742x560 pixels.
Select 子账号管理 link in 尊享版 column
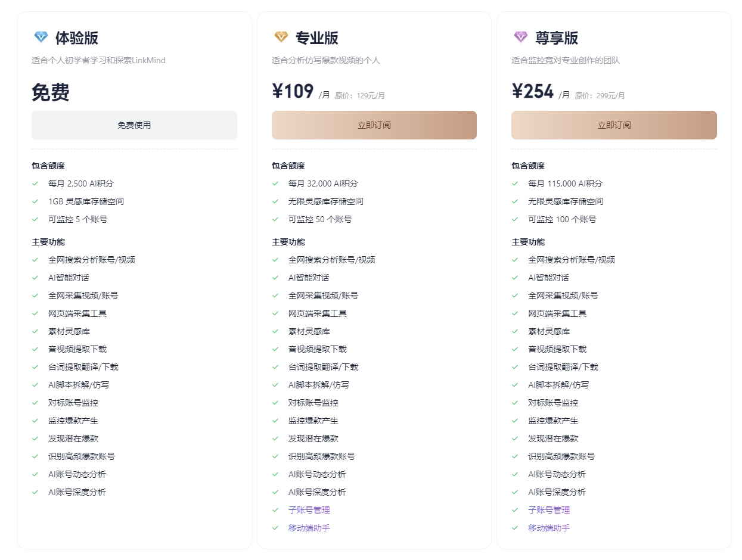click(x=549, y=510)
